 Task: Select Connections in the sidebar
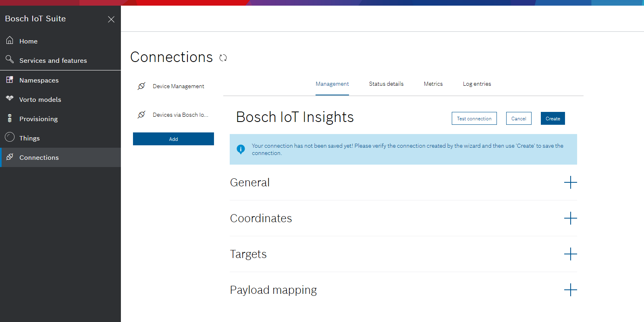[60, 157]
